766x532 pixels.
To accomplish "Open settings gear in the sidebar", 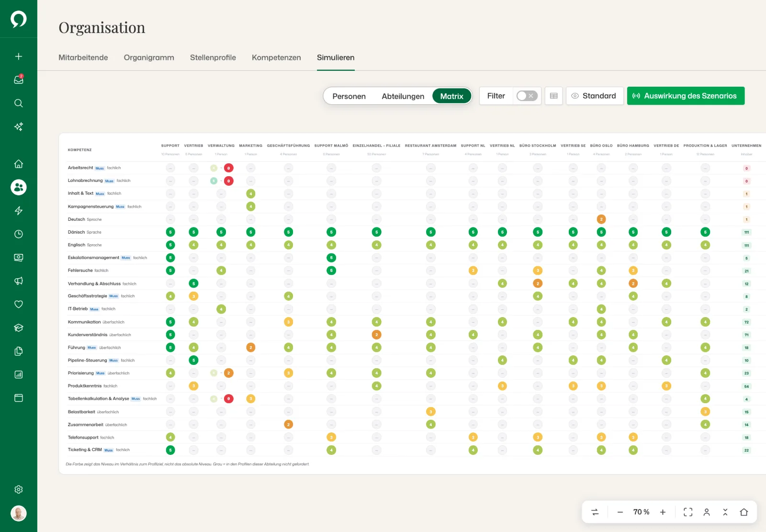I will [19, 489].
